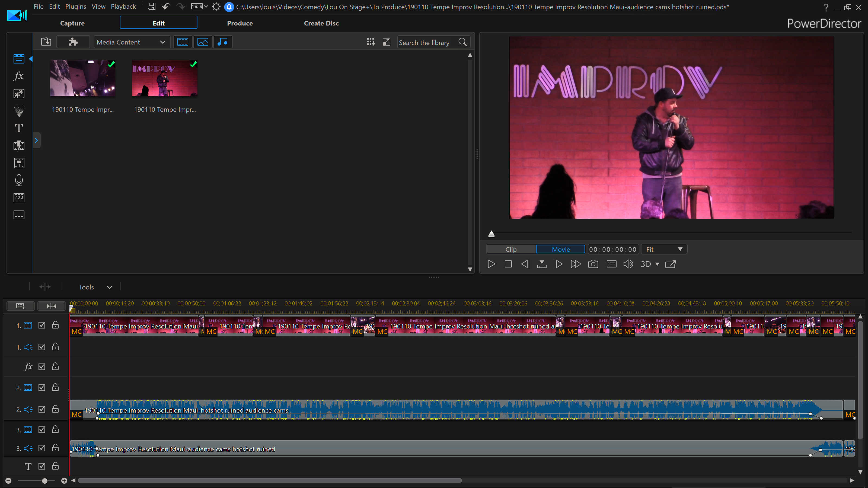Toggle video track 1 enable checkbox
Screen dimensions: 868x488
coord(42,325)
